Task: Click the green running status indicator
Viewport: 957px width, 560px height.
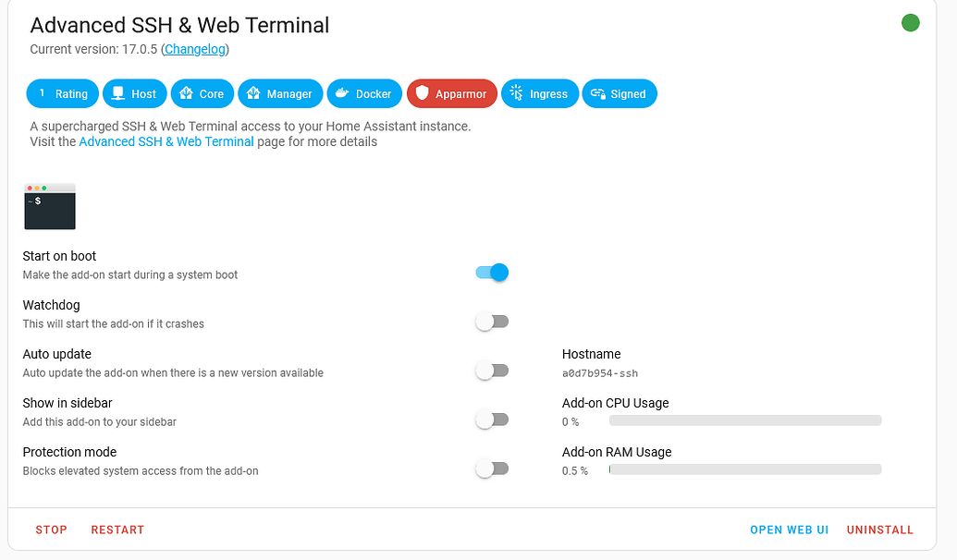Action: coord(910,22)
